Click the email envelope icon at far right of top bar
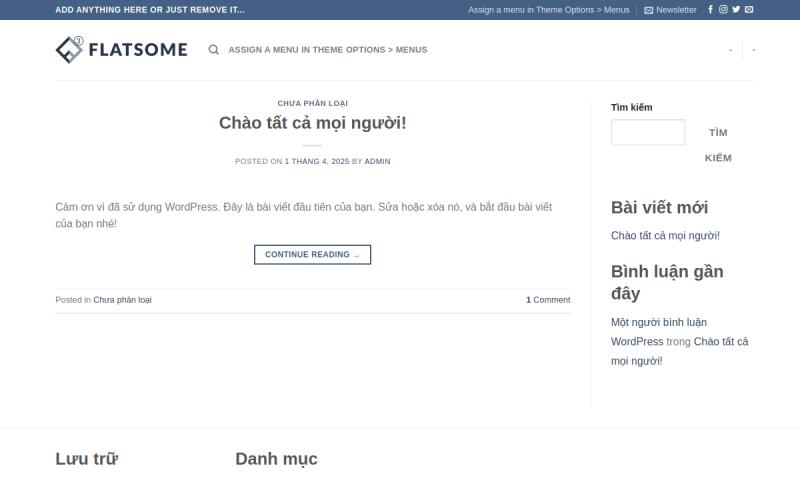The image size is (800, 480). tap(749, 10)
